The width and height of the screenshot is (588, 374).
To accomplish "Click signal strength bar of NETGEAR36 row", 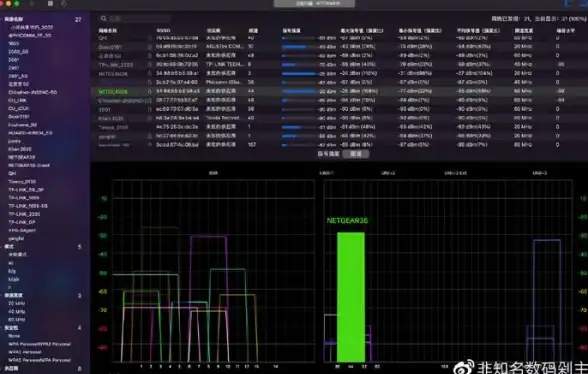I will pos(299,92).
